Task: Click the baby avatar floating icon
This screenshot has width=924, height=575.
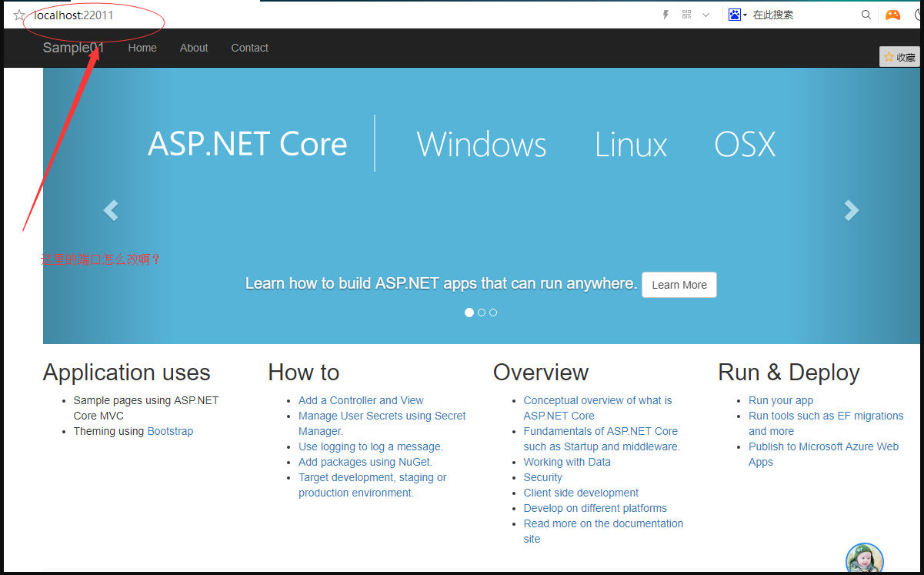Action: [x=864, y=559]
